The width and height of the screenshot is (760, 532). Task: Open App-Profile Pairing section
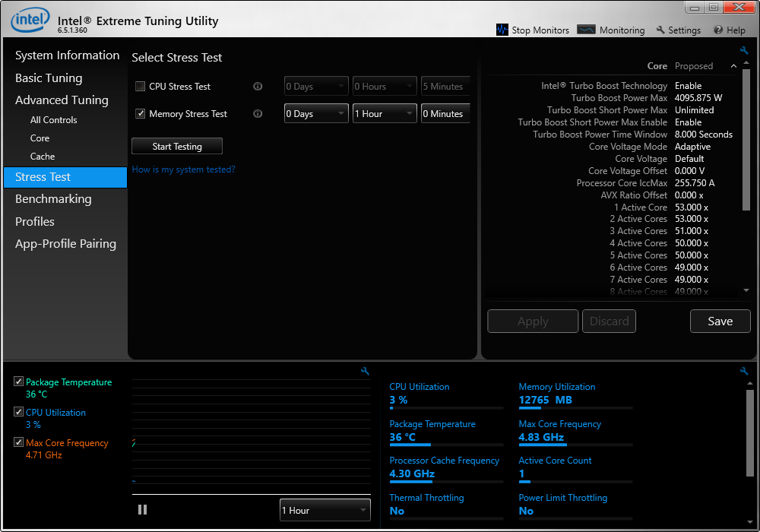pos(65,244)
